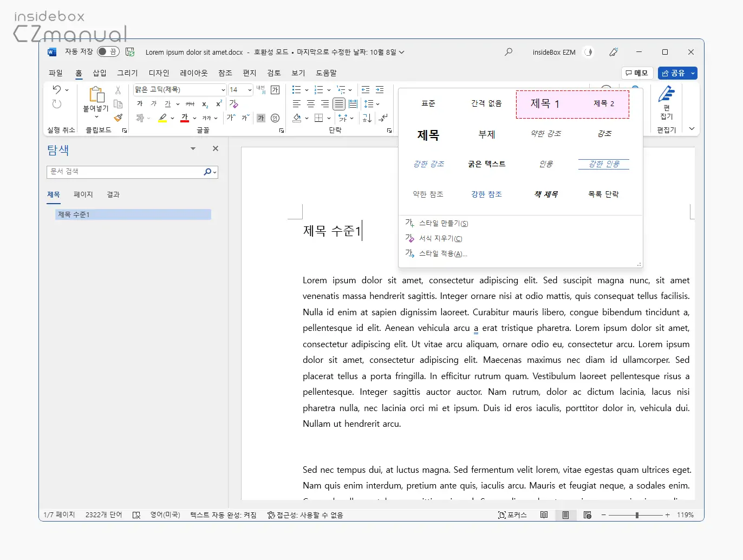The width and height of the screenshot is (743, 560).
Task: Select the Format Painter icon
Action: [x=118, y=118]
